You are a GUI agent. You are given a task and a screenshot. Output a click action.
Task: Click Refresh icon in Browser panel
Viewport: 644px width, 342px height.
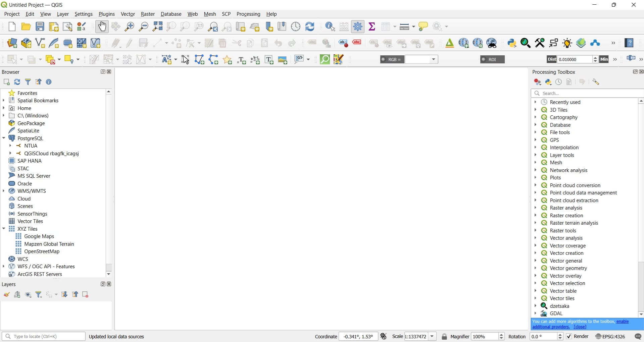17,82
